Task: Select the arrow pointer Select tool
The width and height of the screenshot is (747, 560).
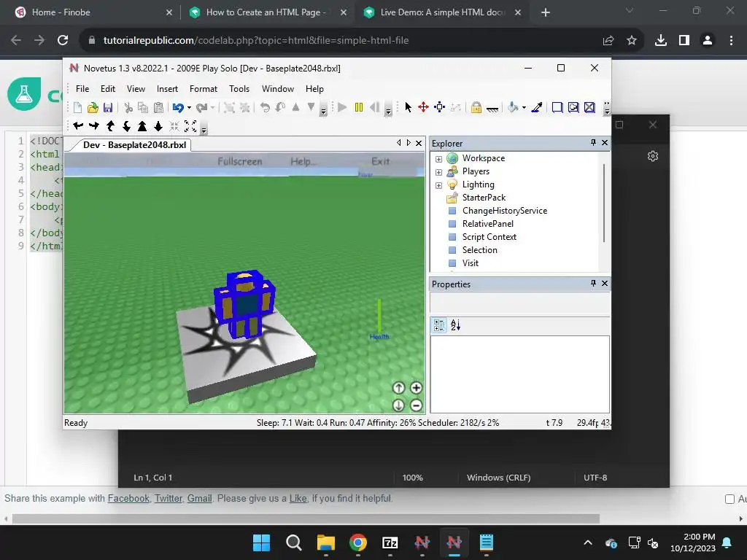Action: tap(408, 108)
